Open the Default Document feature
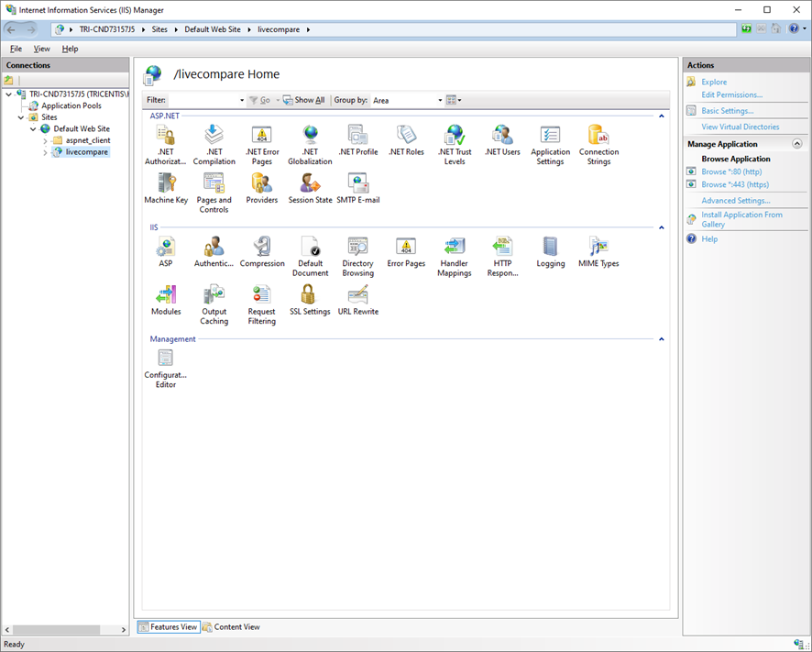The image size is (812, 652). 310,249
